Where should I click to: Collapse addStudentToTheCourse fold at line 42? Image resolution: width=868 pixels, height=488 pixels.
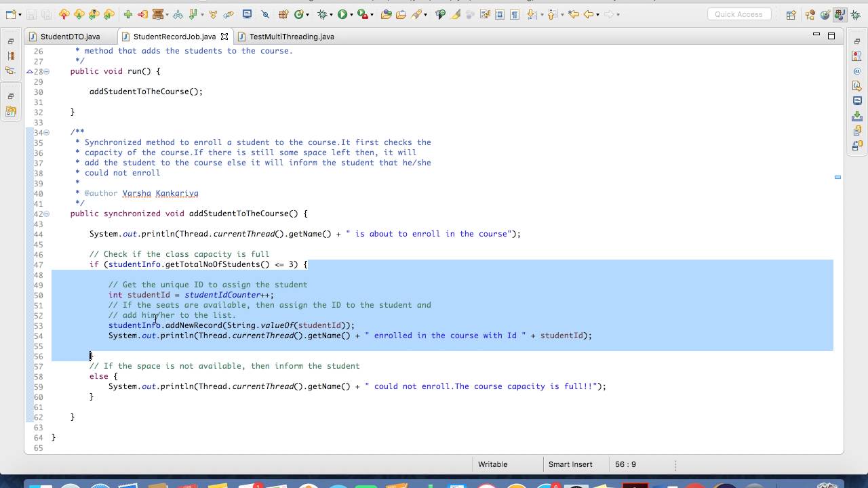[47, 213]
